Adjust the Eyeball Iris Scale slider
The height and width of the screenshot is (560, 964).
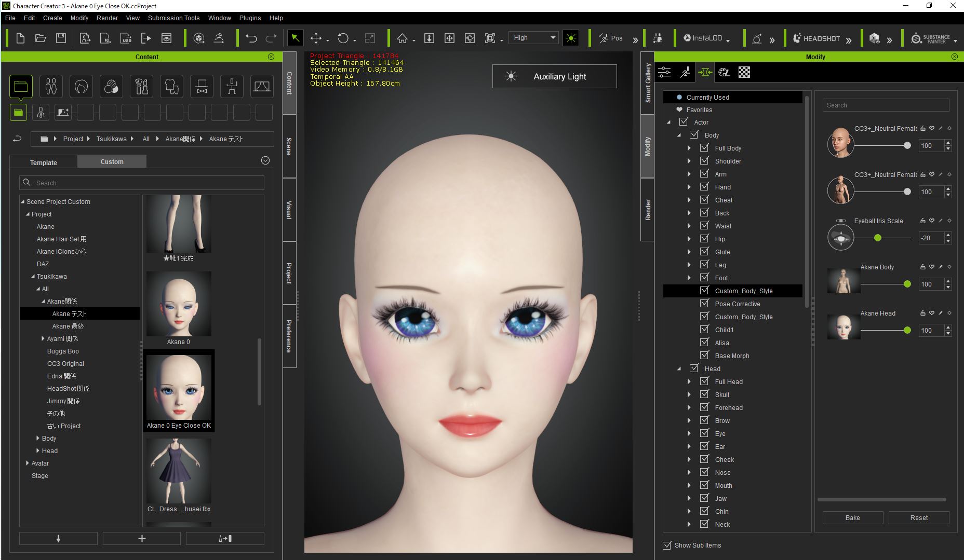tap(878, 238)
